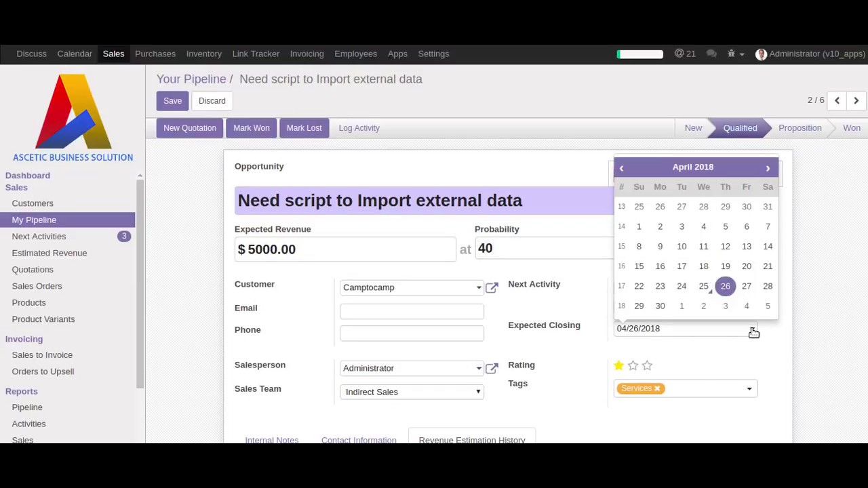Viewport: 868px width, 488px height.
Task: Open the Apps menu
Action: [397, 54]
